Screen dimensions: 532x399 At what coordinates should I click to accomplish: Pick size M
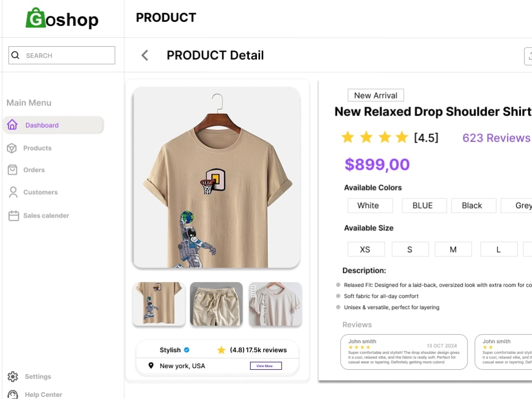[x=453, y=250]
